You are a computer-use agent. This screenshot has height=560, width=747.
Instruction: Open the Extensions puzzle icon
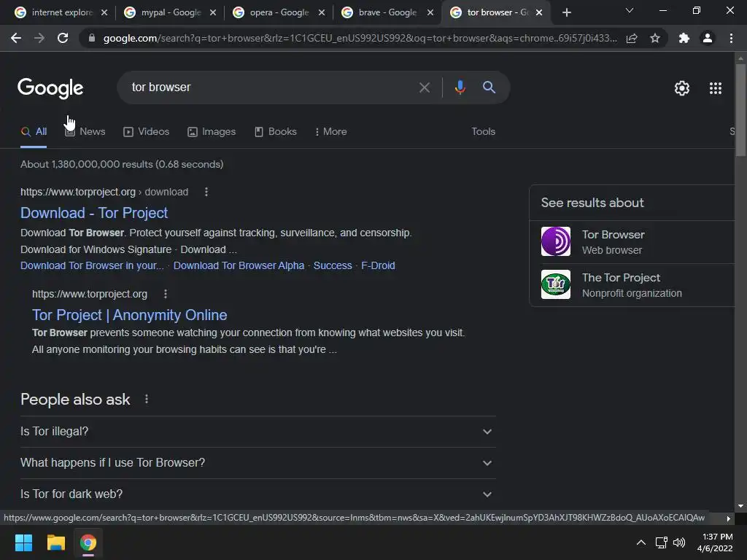684,38
